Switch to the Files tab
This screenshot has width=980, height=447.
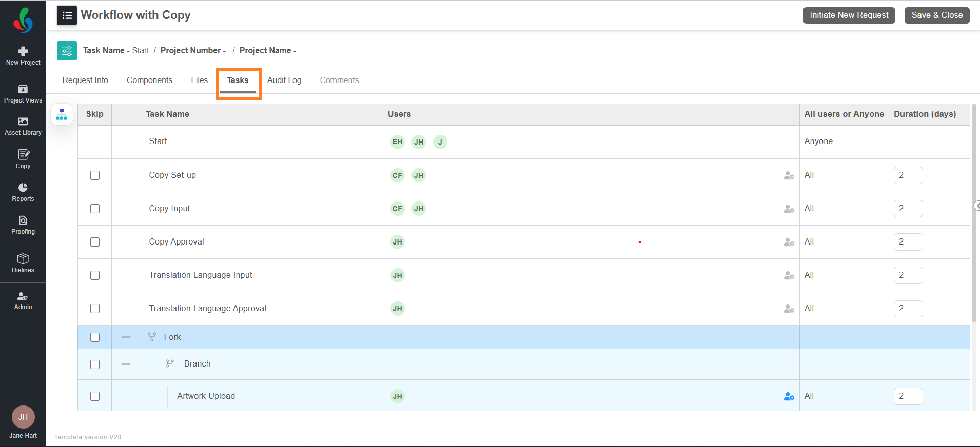[x=199, y=80]
